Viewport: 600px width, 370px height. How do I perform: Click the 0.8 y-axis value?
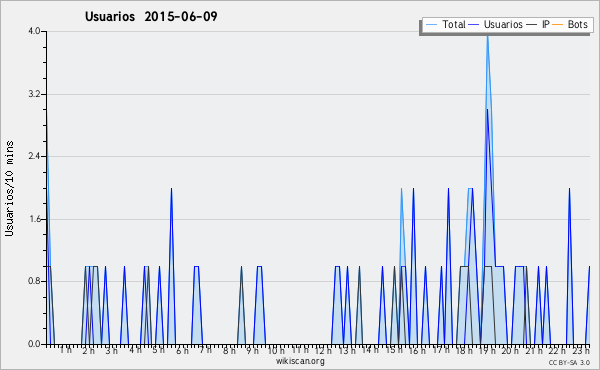coord(34,281)
